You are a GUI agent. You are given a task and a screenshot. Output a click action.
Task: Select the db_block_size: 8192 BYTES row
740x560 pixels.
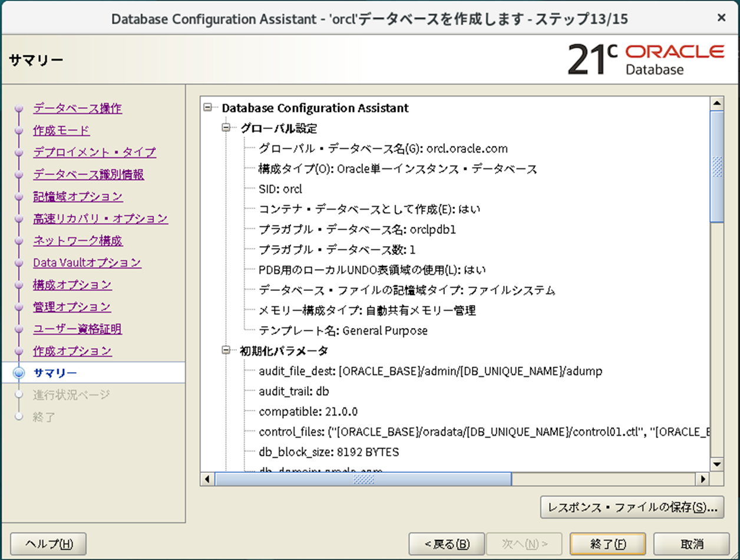(x=329, y=452)
